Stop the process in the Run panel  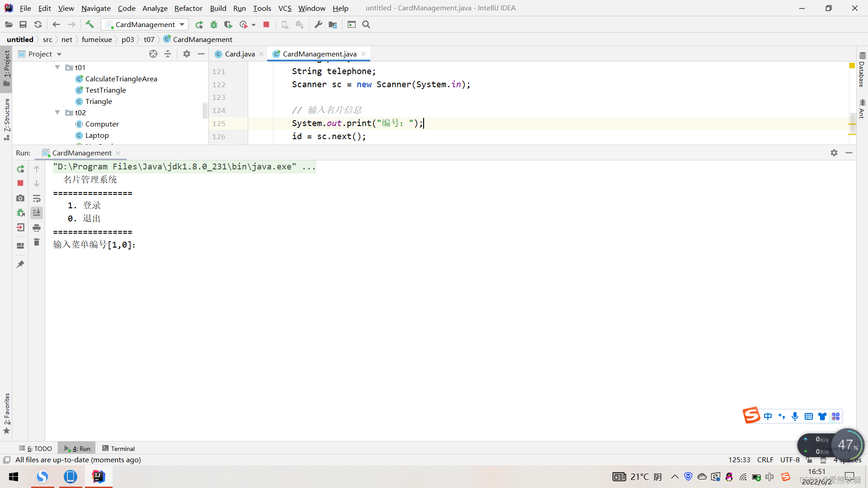click(x=20, y=183)
